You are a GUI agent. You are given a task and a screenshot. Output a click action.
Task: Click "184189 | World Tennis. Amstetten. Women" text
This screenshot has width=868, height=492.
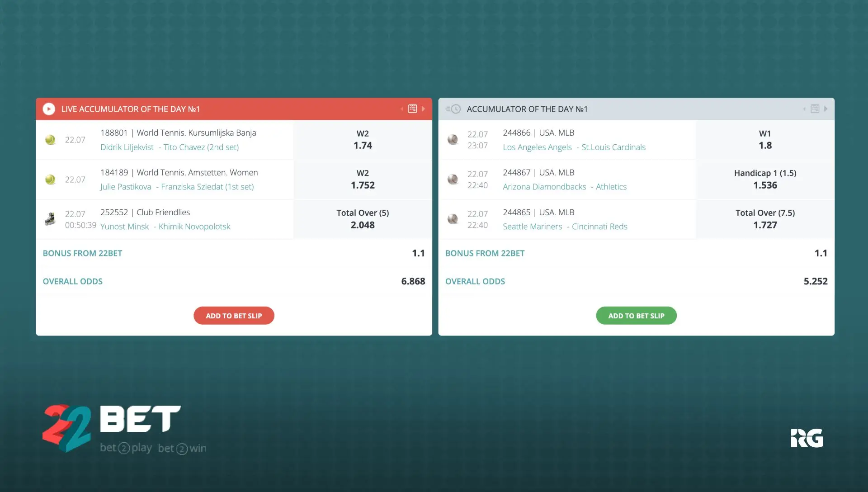click(179, 172)
